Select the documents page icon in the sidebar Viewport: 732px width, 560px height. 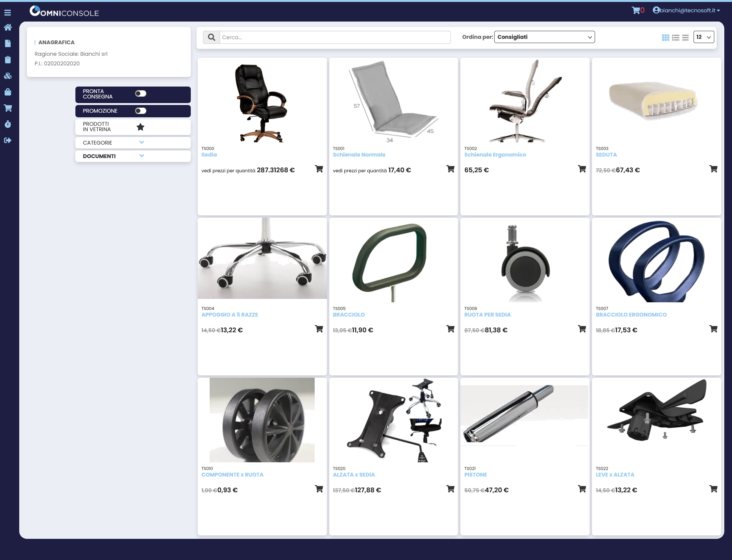(8, 43)
